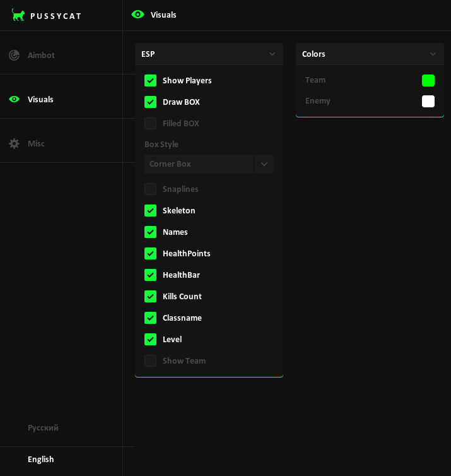
Task: Click the green eye icon beside Visuals in sidebar
Action: pyautogui.click(x=14, y=99)
